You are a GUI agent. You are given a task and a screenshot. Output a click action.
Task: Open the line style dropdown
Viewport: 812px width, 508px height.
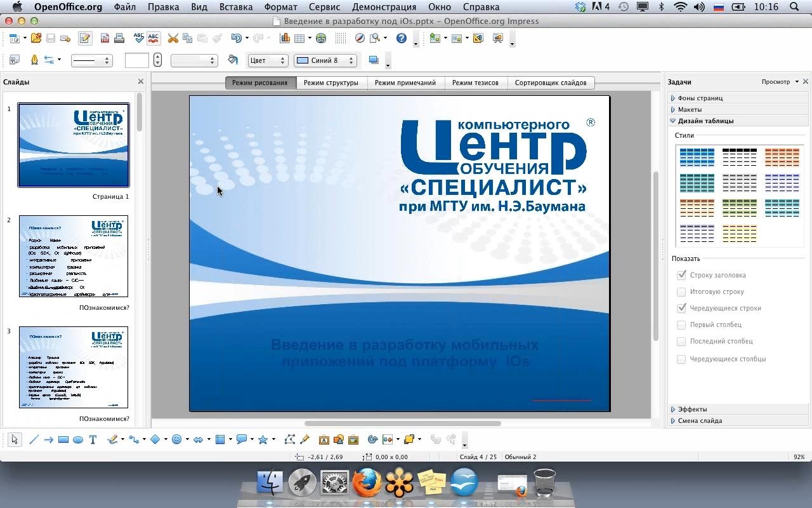pos(91,60)
